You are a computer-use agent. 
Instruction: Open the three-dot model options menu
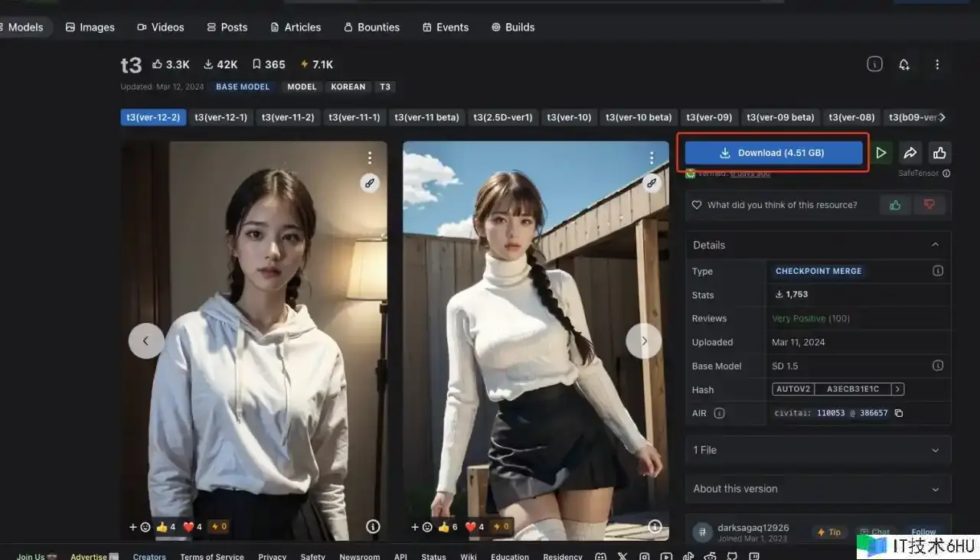point(937,65)
